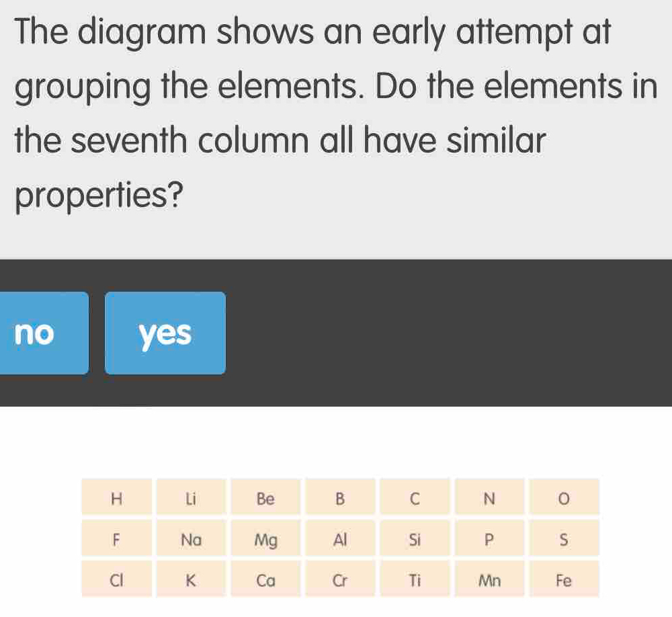Screen dimensions: 672x617
Task: Click the "yes" answer button
Action: pyautogui.click(x=163, y=333)
